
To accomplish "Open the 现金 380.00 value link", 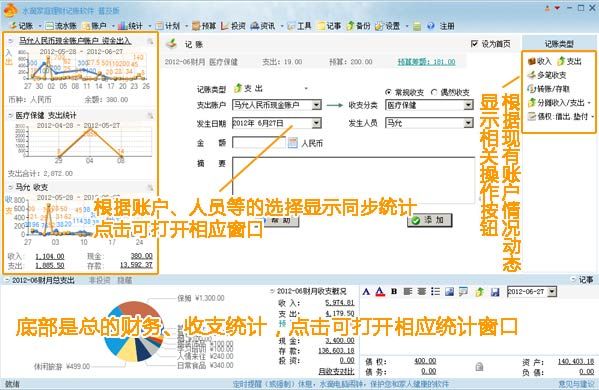I will tap(141, 256).
